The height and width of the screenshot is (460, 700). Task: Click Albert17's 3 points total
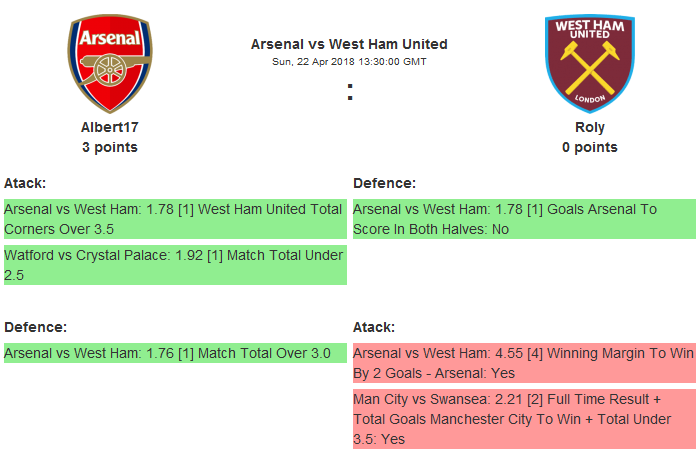pos(110,147)
